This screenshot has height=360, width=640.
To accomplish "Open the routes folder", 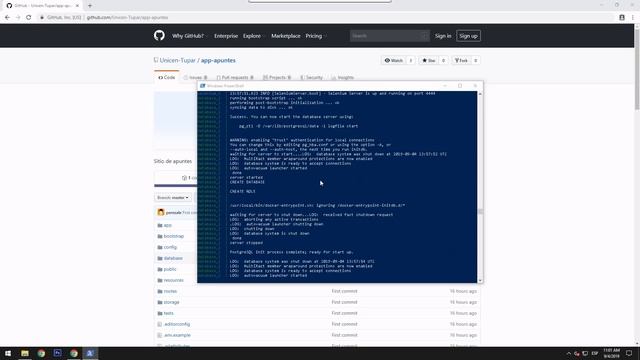I will pyautogui.click(x=170, y=291).
